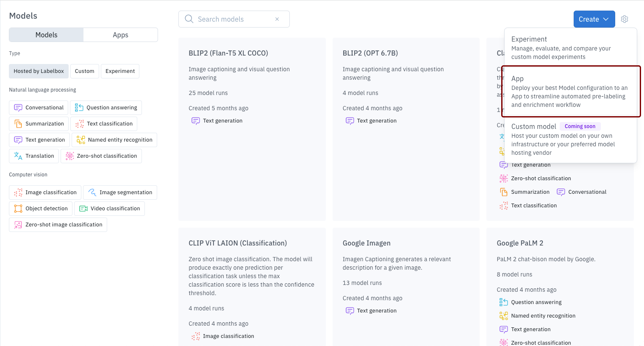Toggle the Hosted by Labelbox type filter
The image size is (644, 346).
point(39,71)
